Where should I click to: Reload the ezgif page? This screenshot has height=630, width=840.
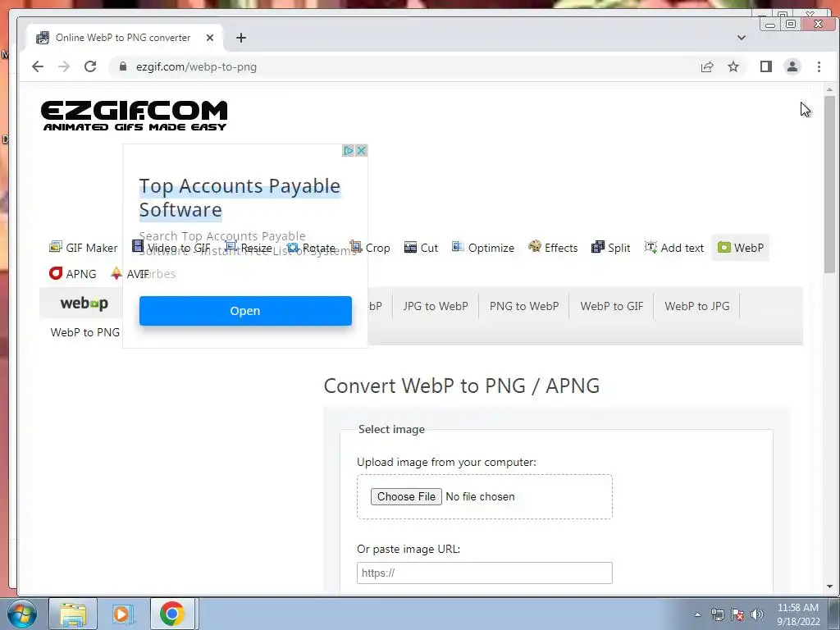[x=90, y=66]
